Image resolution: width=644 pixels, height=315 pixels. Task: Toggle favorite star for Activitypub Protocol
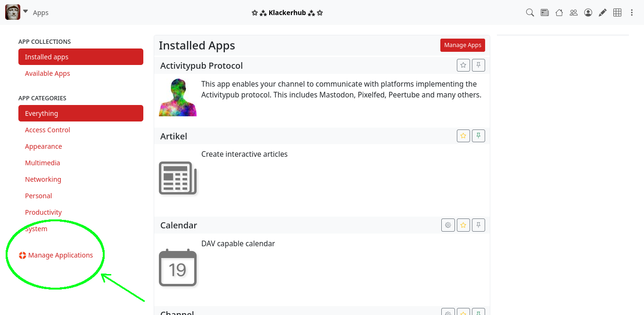tap(463, 65)
